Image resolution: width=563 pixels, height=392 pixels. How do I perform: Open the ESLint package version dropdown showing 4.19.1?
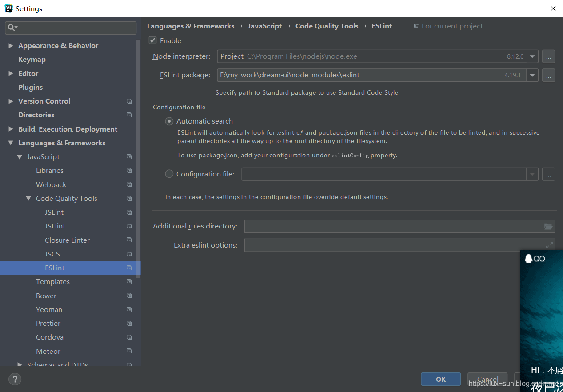(532, 75)
